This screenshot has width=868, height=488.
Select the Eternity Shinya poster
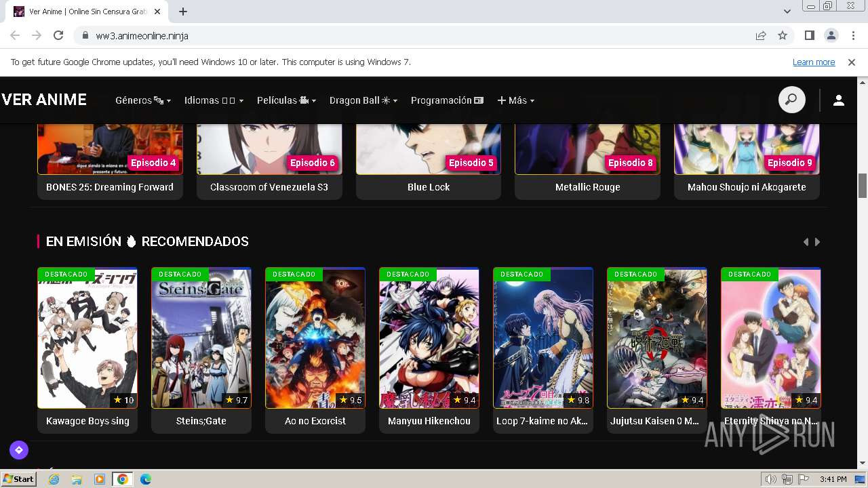coord(771,338)
